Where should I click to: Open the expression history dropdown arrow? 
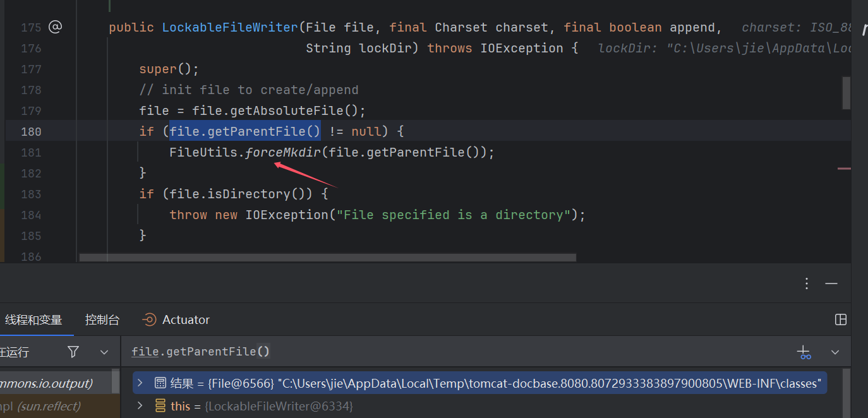[835, 352]
